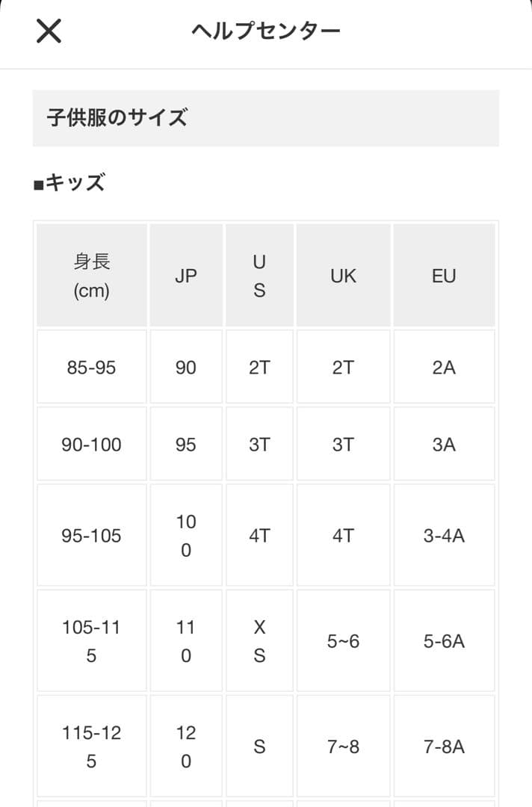The width and height of the screenshot is (532, 807).
Task: Click the 3A EU size cell
Action: click(444, 445)
